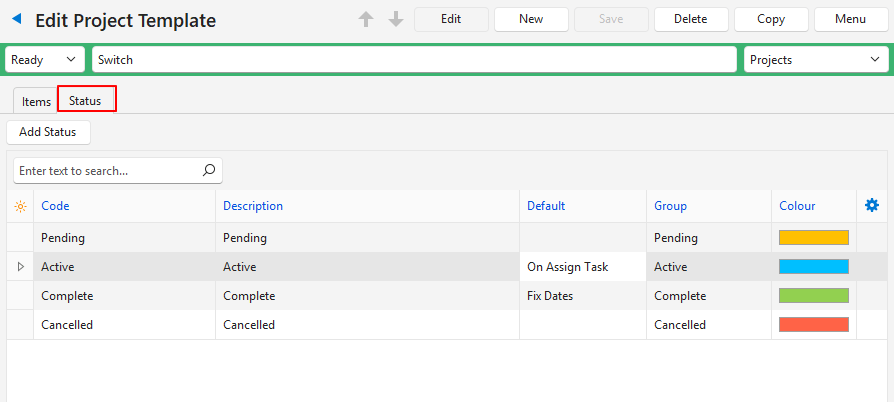Click the orange Pending colour swatch
The height and width of the screenshot is (402, 894).
(813, 238)
